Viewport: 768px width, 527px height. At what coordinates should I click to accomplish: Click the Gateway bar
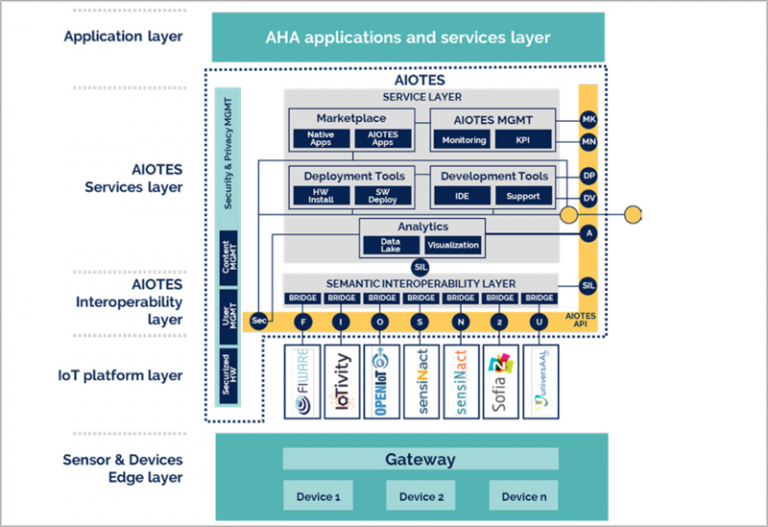[x=420, y=460]
